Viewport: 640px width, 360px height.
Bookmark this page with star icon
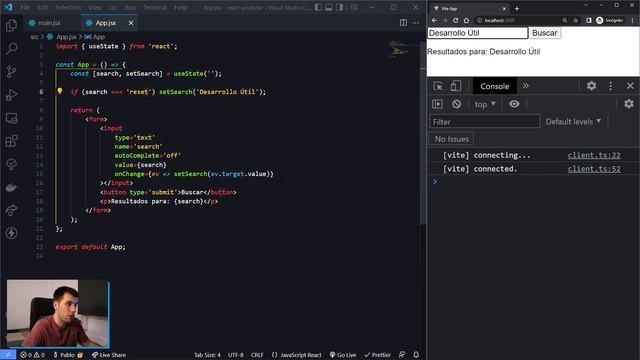(x=575, y=20)
